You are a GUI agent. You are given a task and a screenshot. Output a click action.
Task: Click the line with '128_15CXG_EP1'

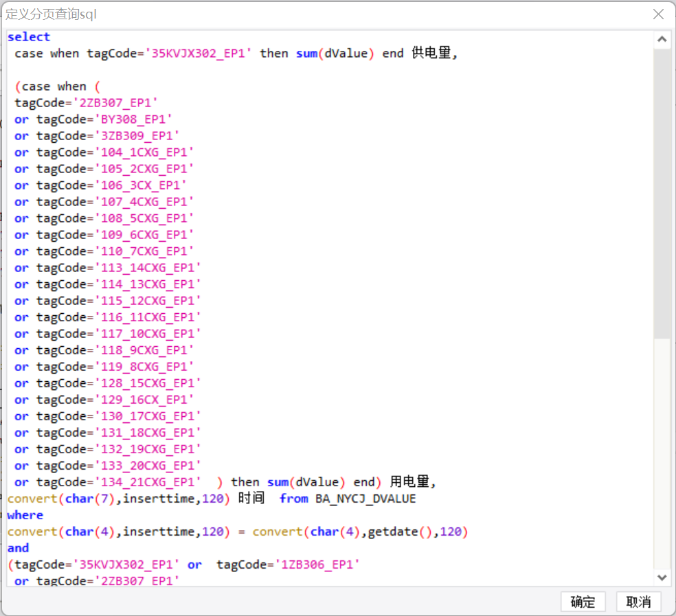(108, 383)
